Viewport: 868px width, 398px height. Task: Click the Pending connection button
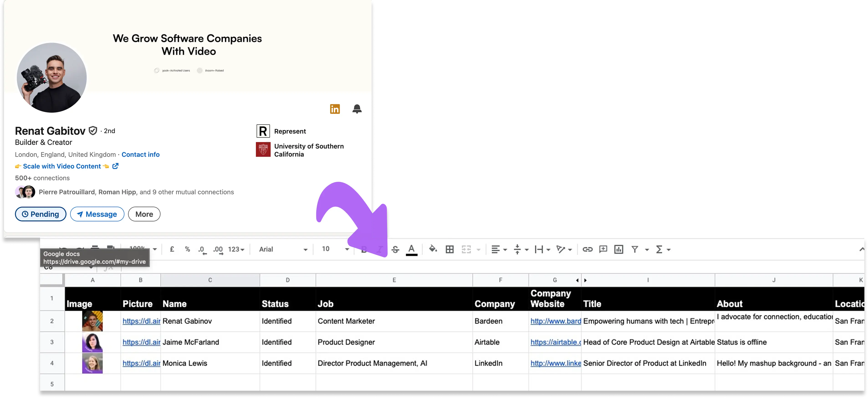point(41,214)
